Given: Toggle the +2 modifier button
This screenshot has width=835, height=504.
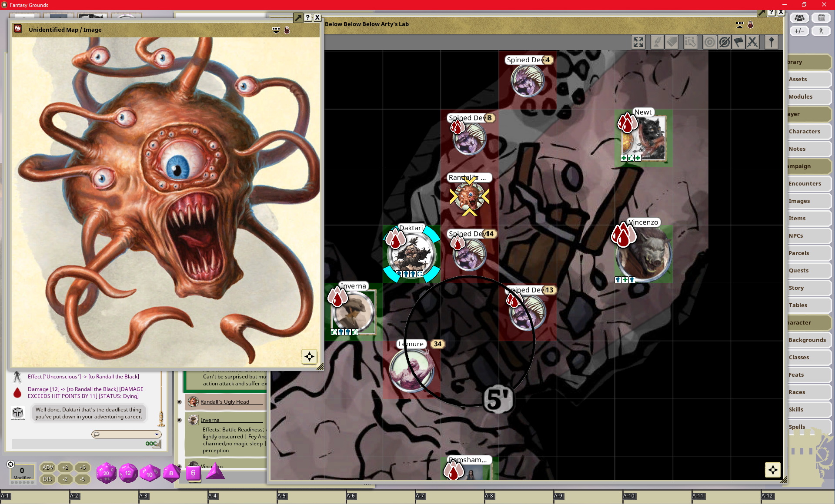Looking at the screenshot, I should [x=65, y=468].
